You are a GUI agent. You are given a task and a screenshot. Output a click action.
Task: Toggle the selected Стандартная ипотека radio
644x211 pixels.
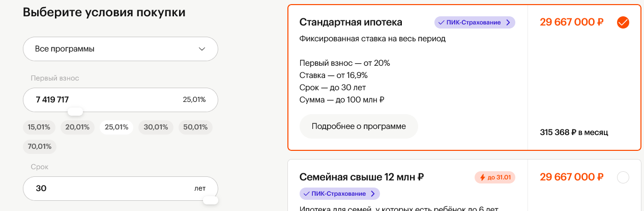tap(623, 22)
